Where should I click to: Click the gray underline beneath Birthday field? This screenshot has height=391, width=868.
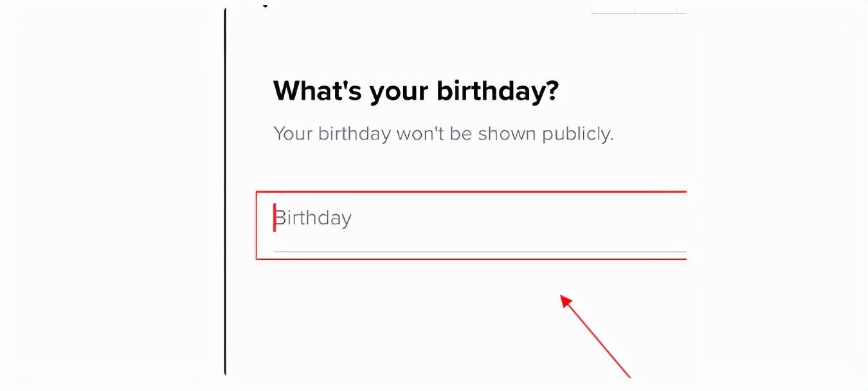(480, 251)
